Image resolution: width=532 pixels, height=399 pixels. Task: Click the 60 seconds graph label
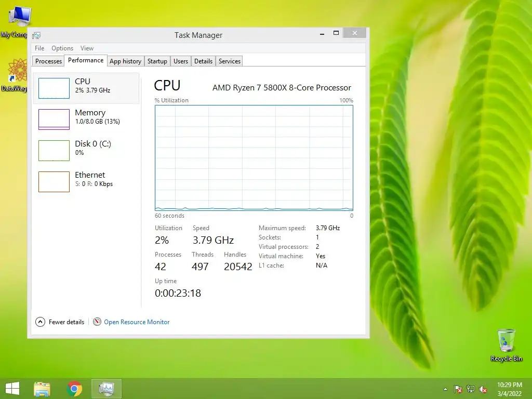pos(170,216)
